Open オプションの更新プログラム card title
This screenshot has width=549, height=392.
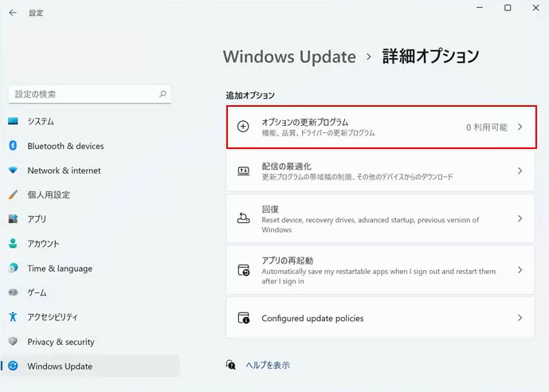coord(305,122)
